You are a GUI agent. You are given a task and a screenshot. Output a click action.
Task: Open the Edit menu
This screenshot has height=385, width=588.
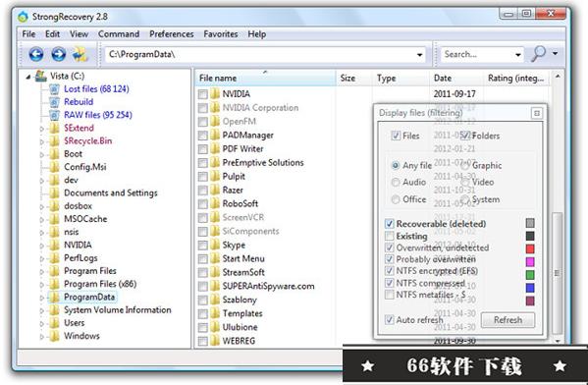click(52, 34)
